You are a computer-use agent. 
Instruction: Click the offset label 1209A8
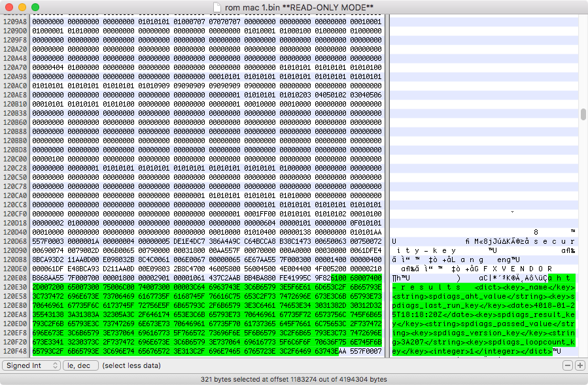[x=15, y=22]
